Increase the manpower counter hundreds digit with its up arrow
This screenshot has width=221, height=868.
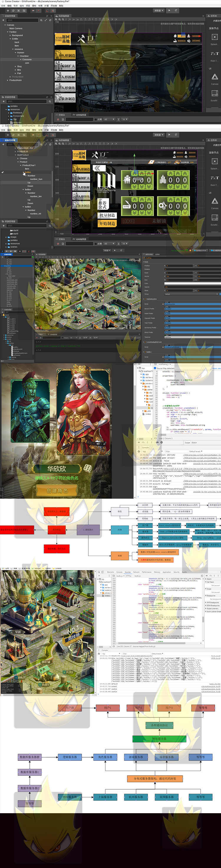pos(134,173)
